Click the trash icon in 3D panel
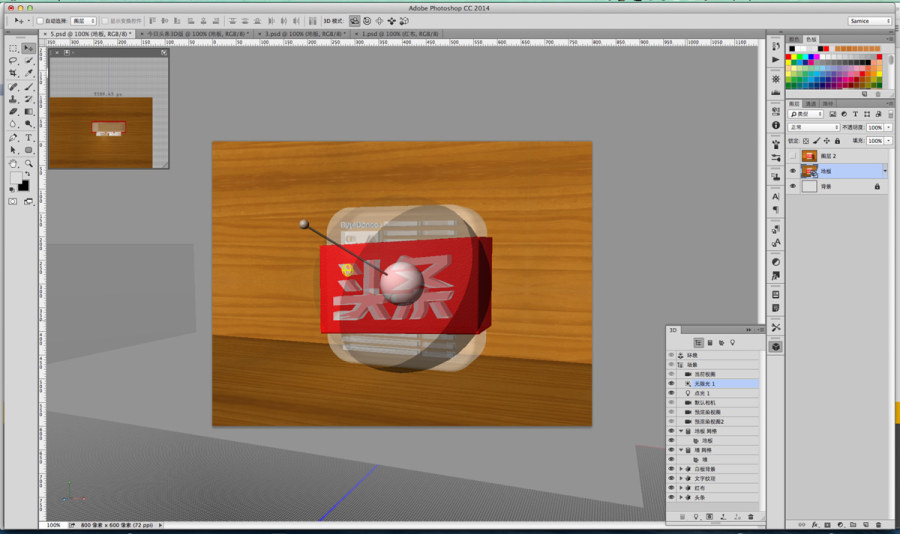The height and width of the screenshot is (534, 900). pos(751,517)
